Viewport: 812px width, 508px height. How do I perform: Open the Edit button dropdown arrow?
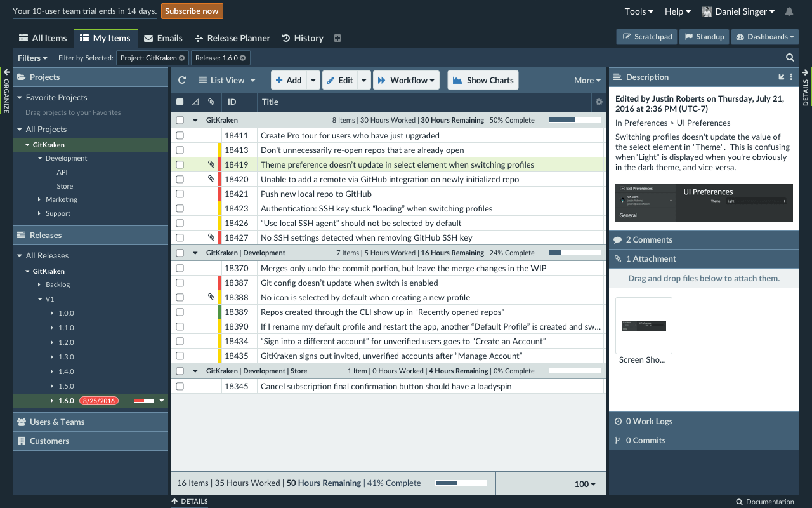363,80
